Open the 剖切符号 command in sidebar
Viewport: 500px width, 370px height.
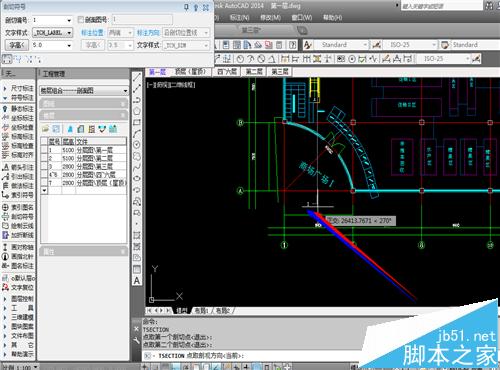18,217
